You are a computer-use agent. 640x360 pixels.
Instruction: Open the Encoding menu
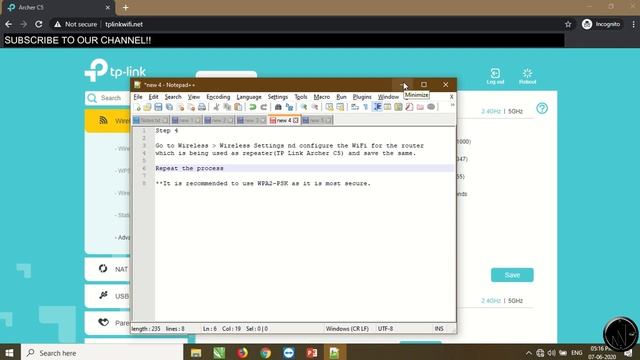[218, 97]
